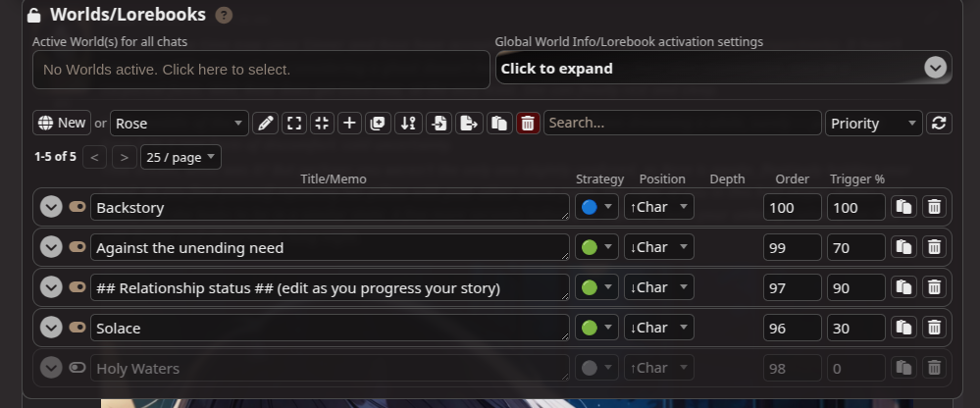
Task: Change Against the unending need strategy selector
Action: (x=596, y=247)
